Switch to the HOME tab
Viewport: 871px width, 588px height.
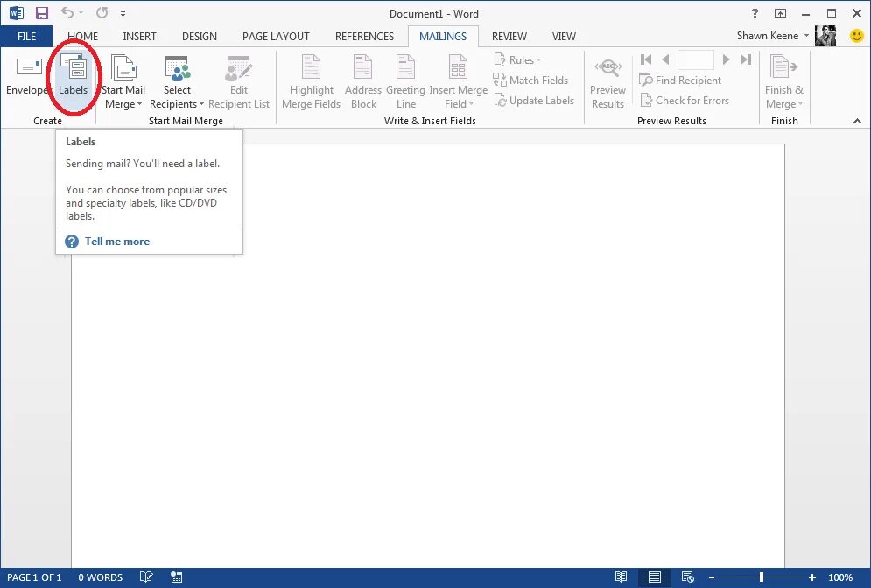click(83, 37)
